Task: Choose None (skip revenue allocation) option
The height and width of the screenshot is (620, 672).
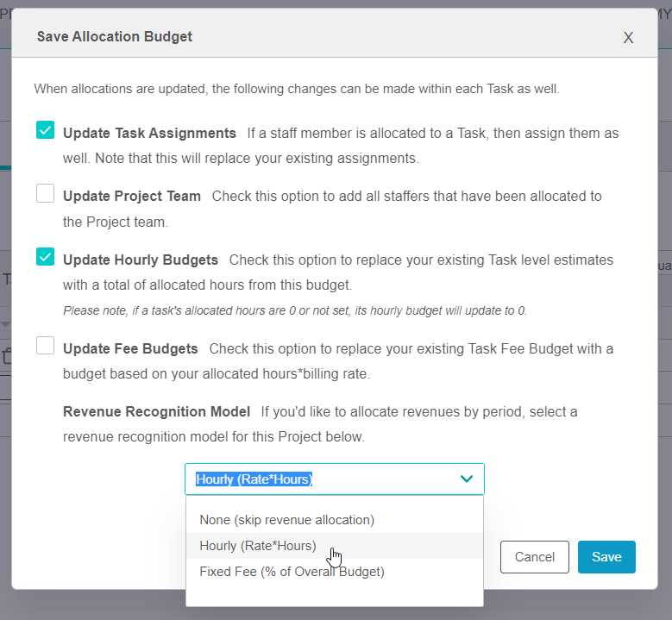Action: [x=286, y=520]
